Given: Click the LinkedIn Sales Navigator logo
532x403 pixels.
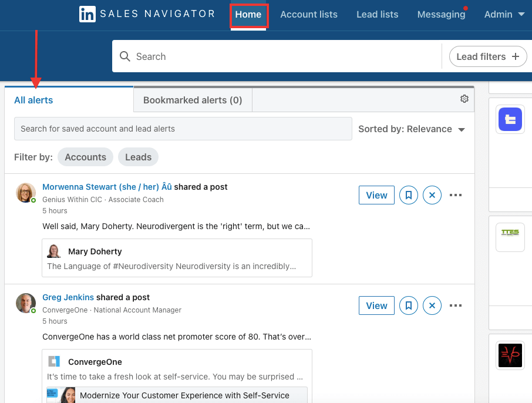Looking at the screenshot, I should coord(147,14).
